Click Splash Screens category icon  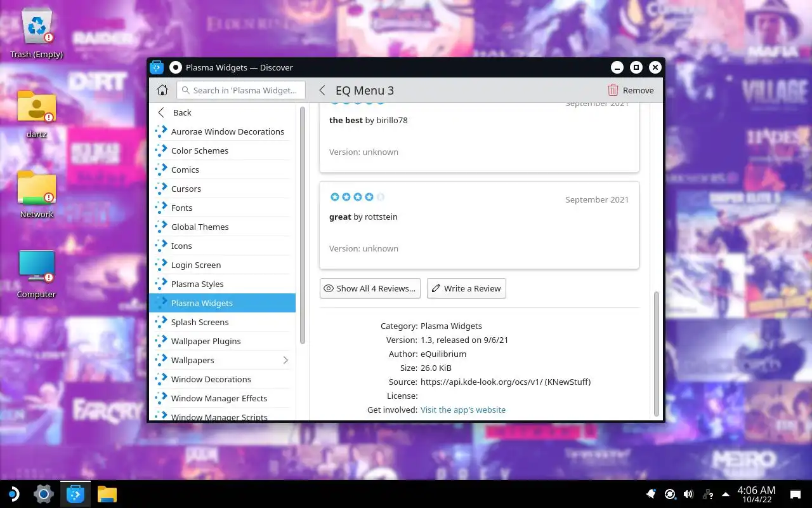[x=161, y=322]
